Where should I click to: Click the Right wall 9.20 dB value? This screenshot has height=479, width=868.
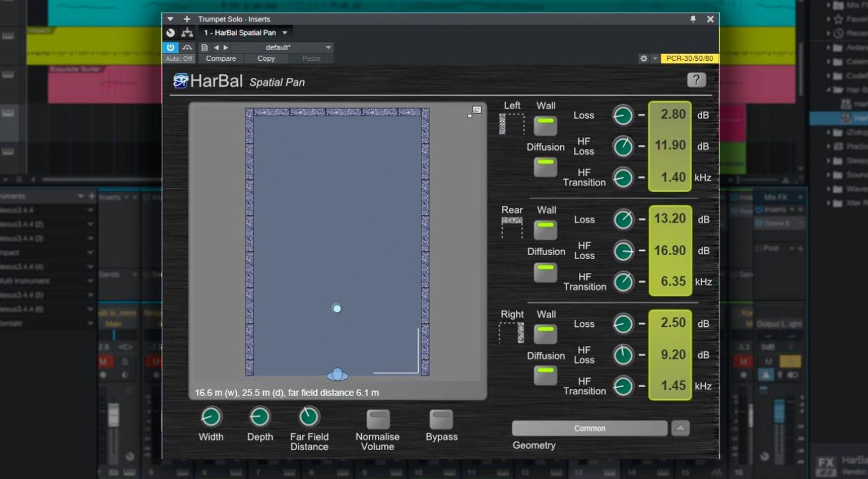(x=673, y=354)
